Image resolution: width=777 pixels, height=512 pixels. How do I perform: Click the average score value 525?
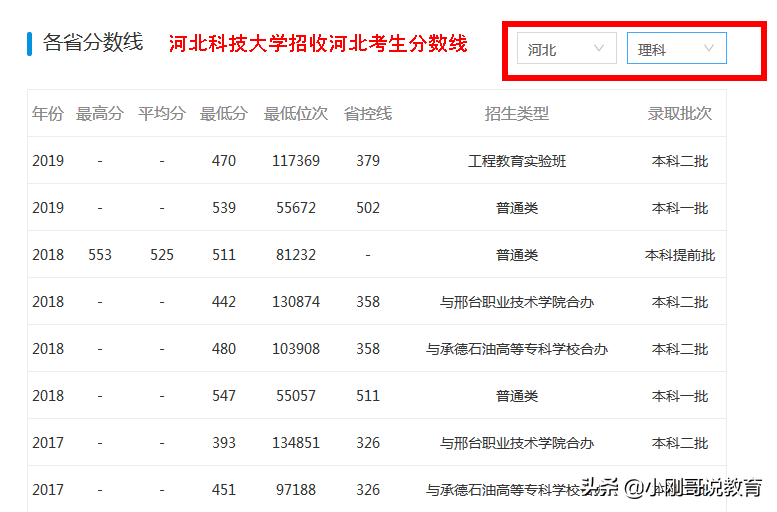(162, 255)
